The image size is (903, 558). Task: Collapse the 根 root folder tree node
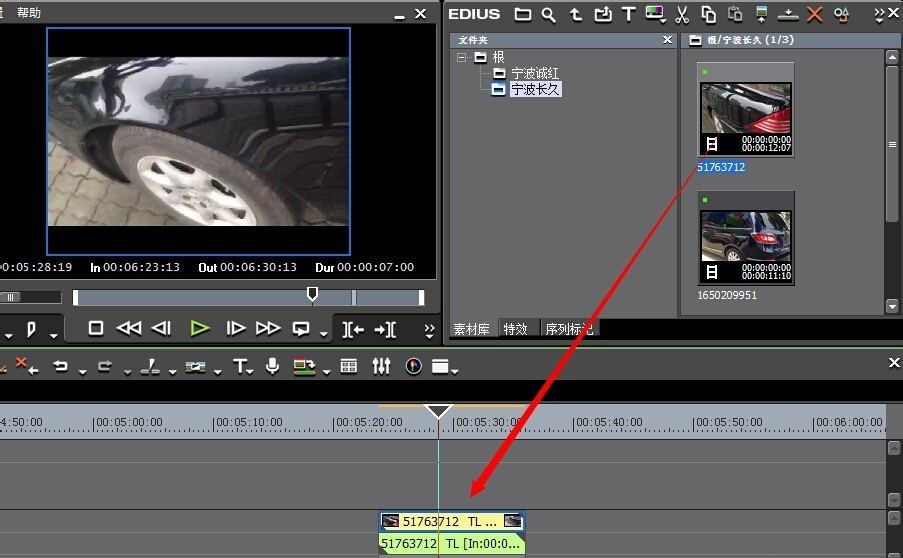(x=462, y=57)
